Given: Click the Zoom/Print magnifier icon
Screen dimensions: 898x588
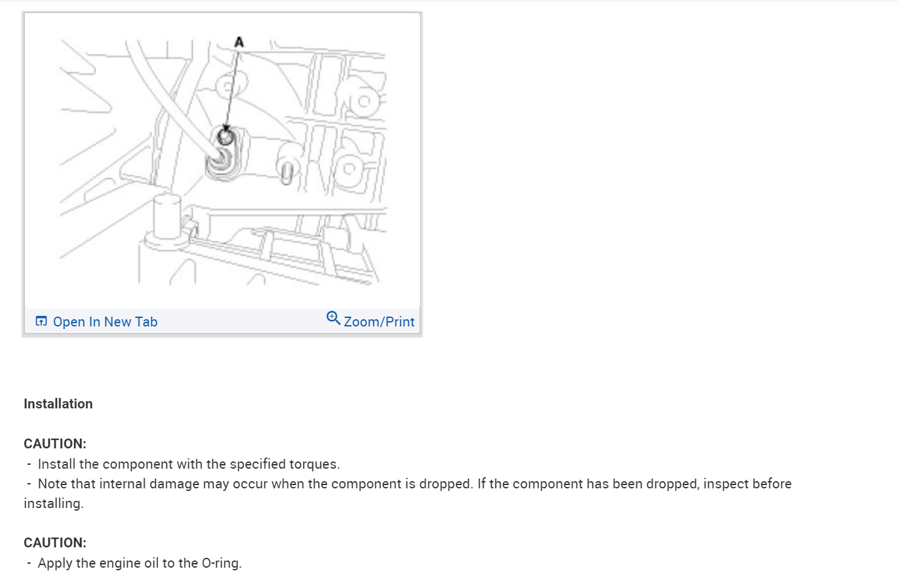Looking at the screenshot, I should click(333, 318).
